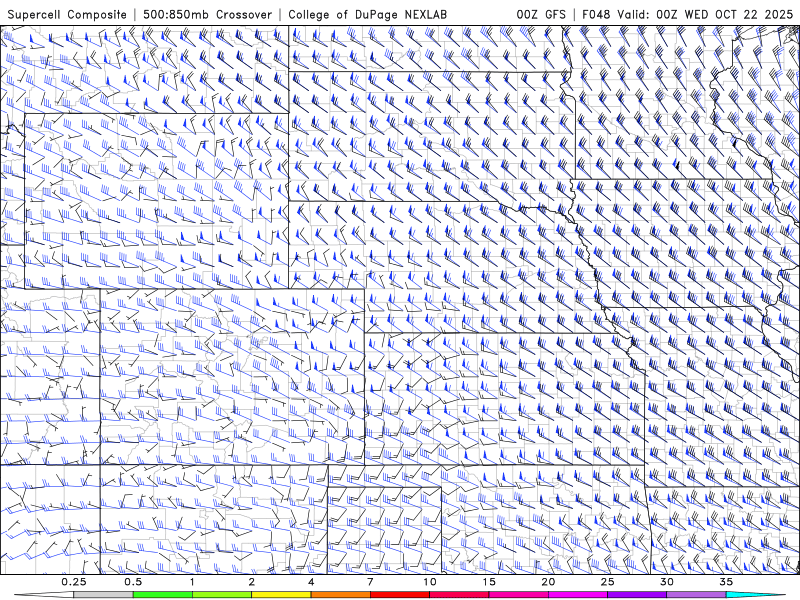The width and height of the screenshot is (800, 600).
Task: Click the orange color bar segment between 4 and 7
Action: pos(340,595)
